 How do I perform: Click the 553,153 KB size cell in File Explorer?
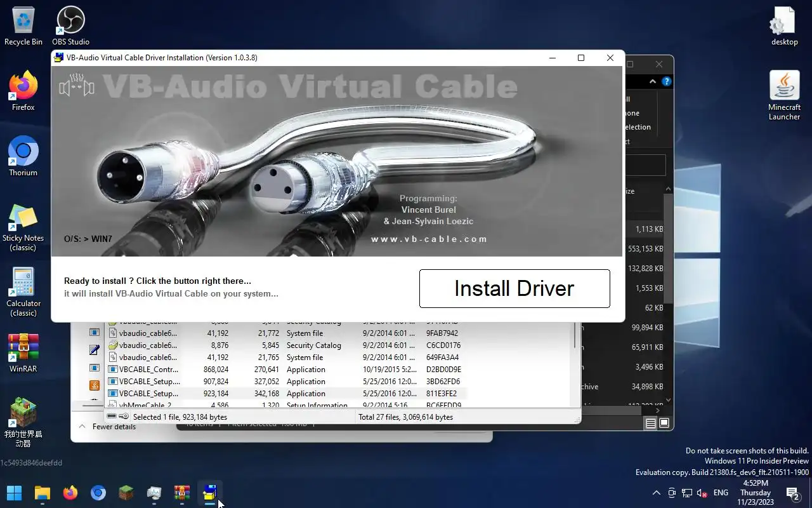[x=645, y=249]
